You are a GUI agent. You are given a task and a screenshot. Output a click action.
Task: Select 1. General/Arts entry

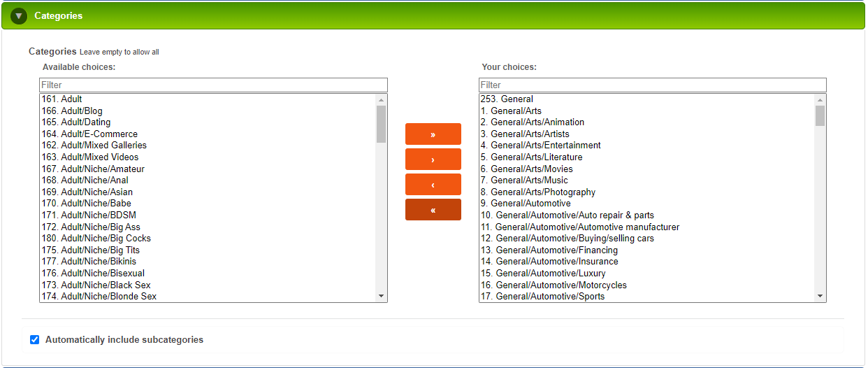click(x=647, y=111)
